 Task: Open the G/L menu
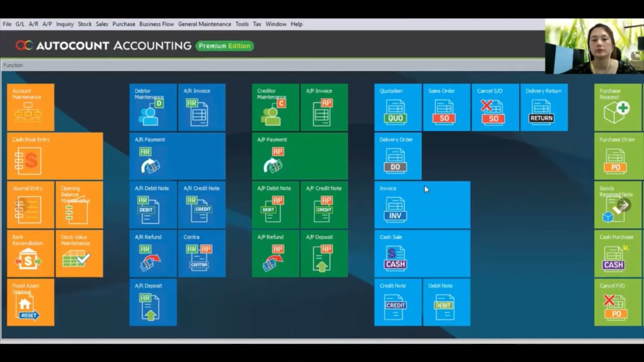[x=20, y=24]
